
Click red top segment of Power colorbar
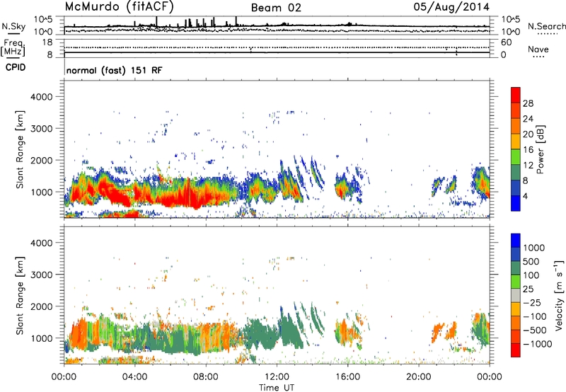[x=516, y=95]
